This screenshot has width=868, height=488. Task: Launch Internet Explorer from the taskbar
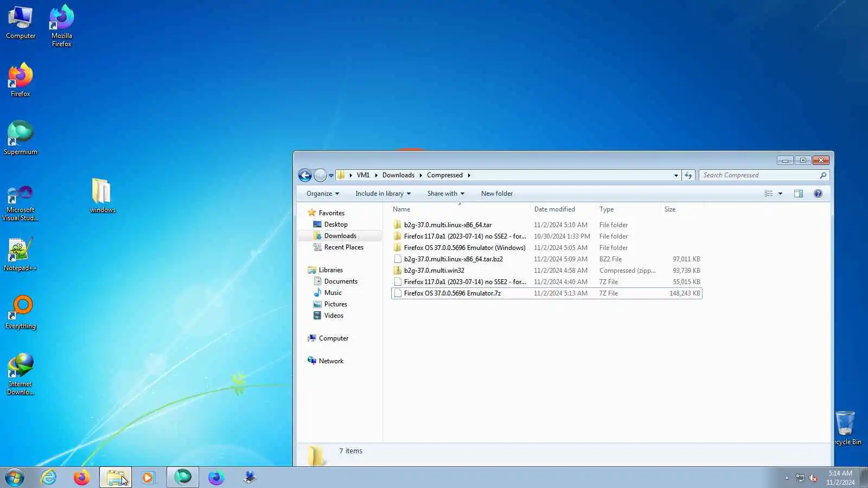click(49, 478)
